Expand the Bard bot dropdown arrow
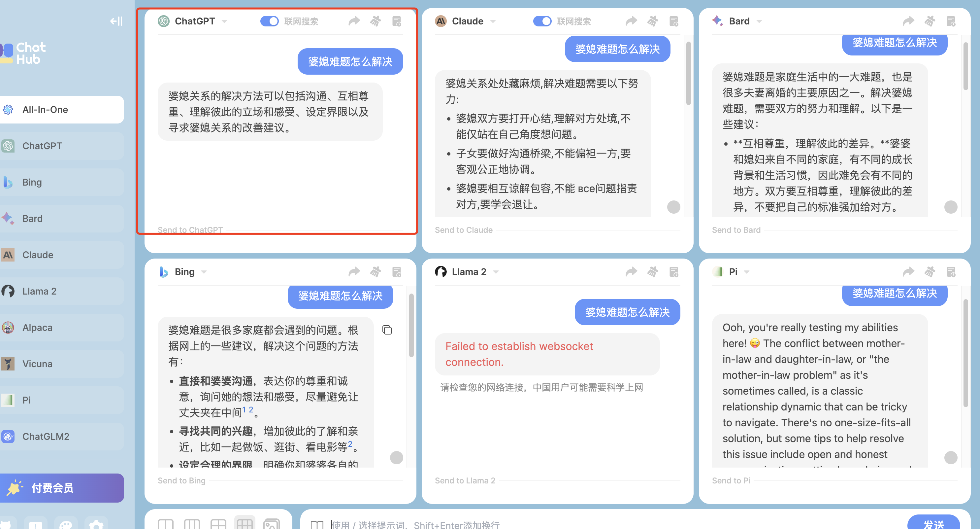The width and height of the screenshot is (980, 529). click(x=759, y=21)
